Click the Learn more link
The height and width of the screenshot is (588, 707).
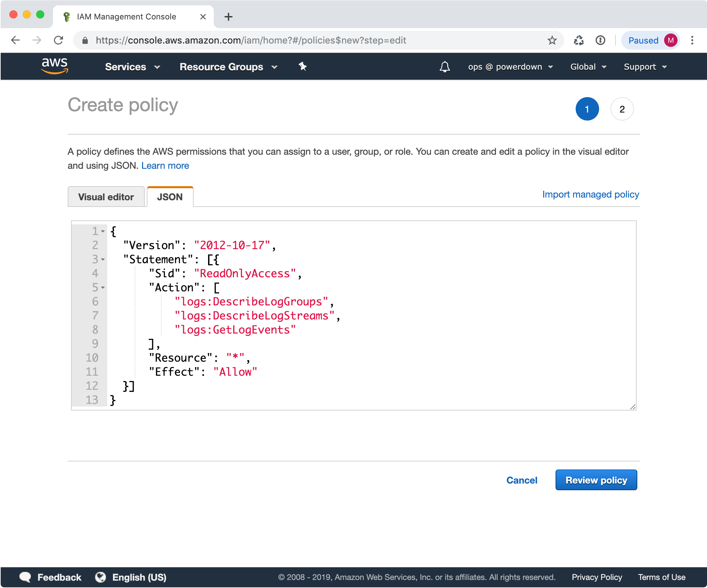coord(165,166)
